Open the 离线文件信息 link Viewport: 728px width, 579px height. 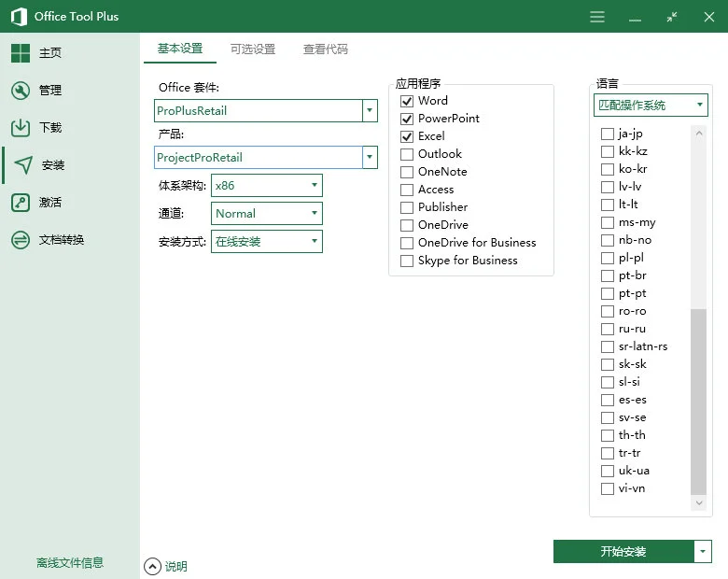[x=70, y=563]
